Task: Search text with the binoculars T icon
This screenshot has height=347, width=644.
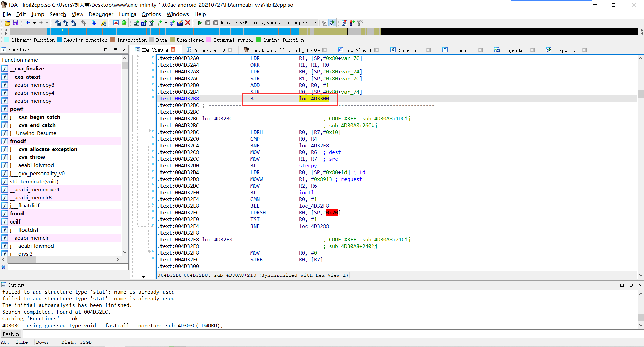Action: 65,22
